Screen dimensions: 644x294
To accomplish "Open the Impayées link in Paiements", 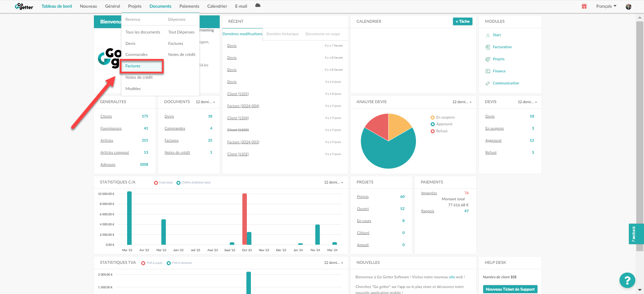I will pyautogui.click(x=429, y=193).
